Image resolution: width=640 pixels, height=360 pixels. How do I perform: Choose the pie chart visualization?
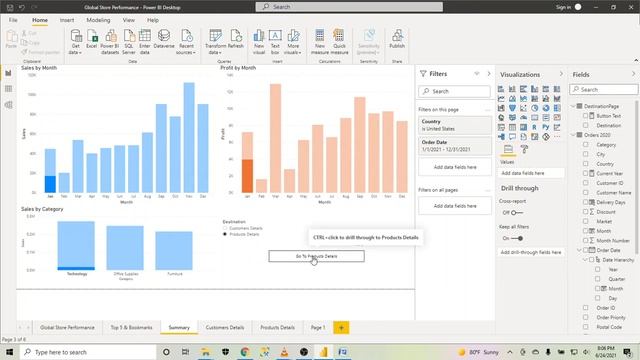click(x=534, y=108)
